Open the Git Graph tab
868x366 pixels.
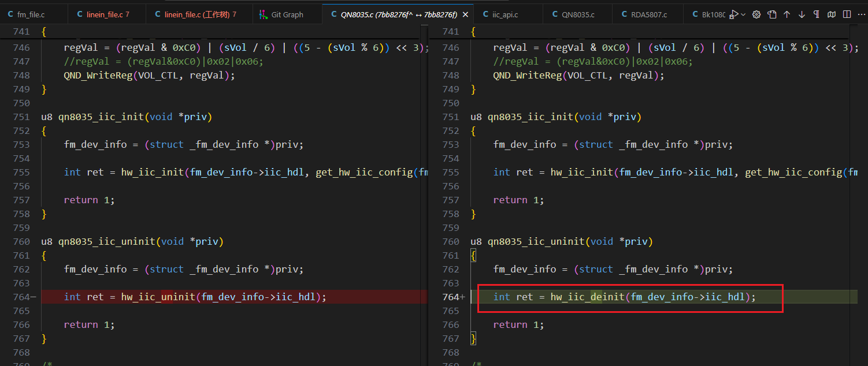click(288, 14)
